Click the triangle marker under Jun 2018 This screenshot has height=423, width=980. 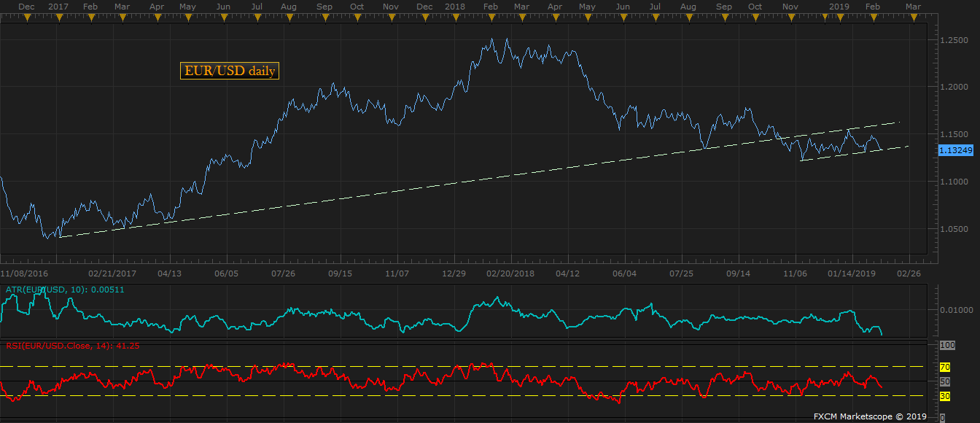623,18
